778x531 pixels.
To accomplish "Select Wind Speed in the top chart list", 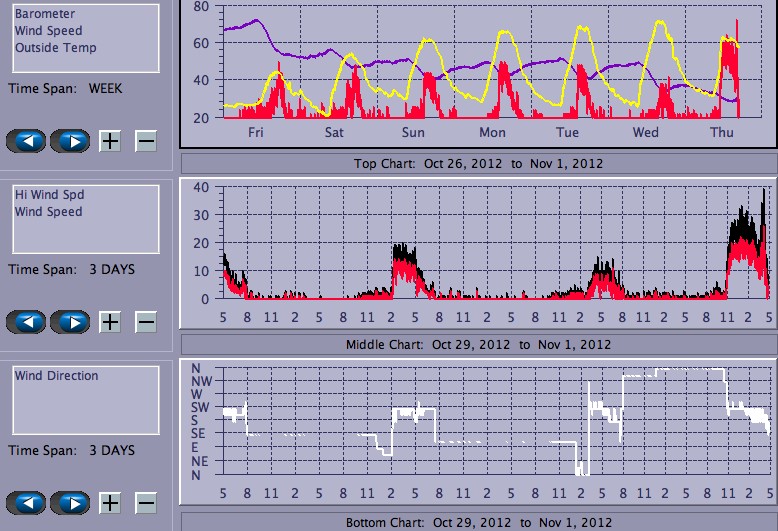I will pos(48,31).
